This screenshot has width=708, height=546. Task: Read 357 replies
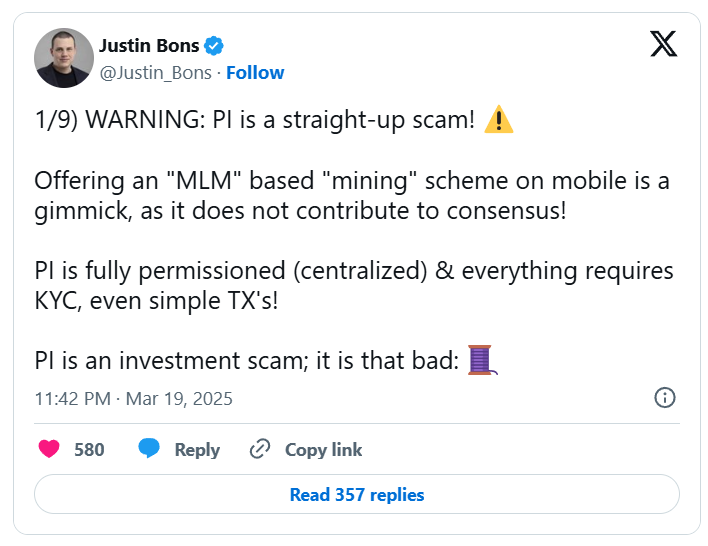click(356, 494)
